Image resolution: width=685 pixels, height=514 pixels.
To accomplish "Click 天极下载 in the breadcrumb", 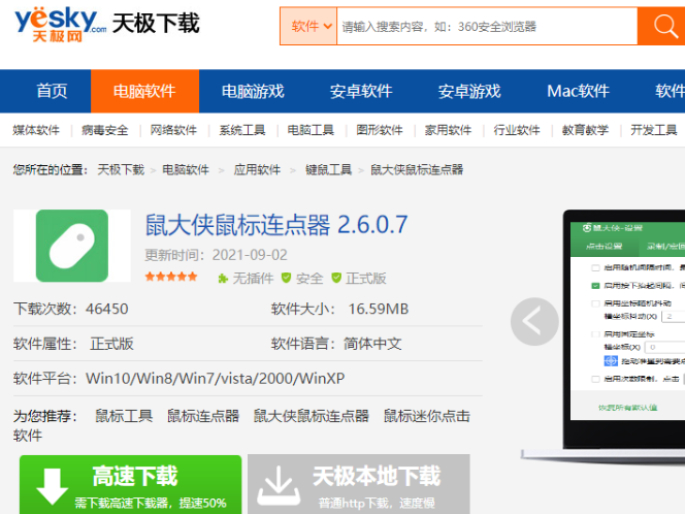I will (x=121, y=169).
